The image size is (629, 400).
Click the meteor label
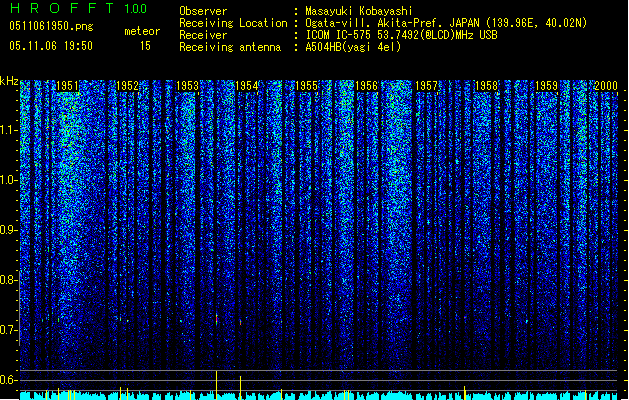(142, 31)
